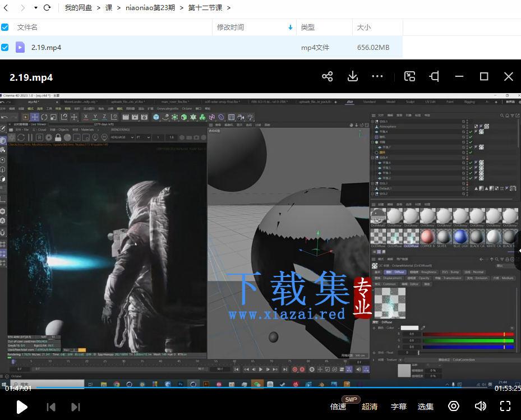Open Octane Live Viewer settings gear

49,137
